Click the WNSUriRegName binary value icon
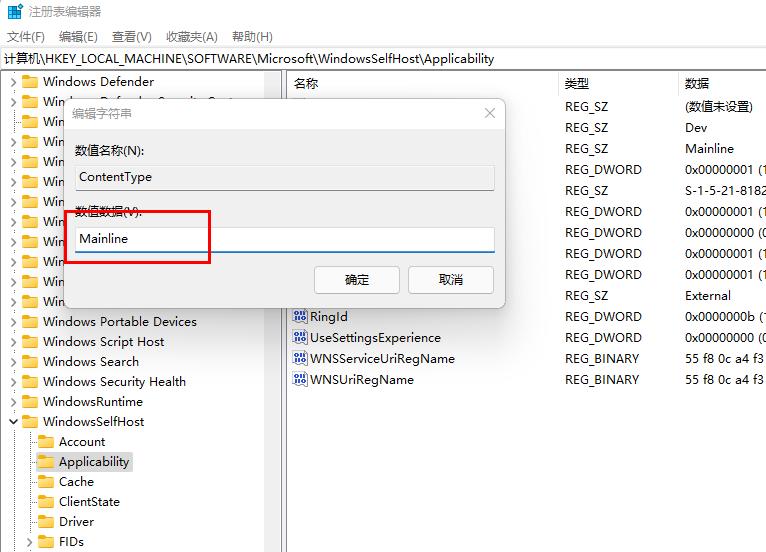 coord(299,380)
